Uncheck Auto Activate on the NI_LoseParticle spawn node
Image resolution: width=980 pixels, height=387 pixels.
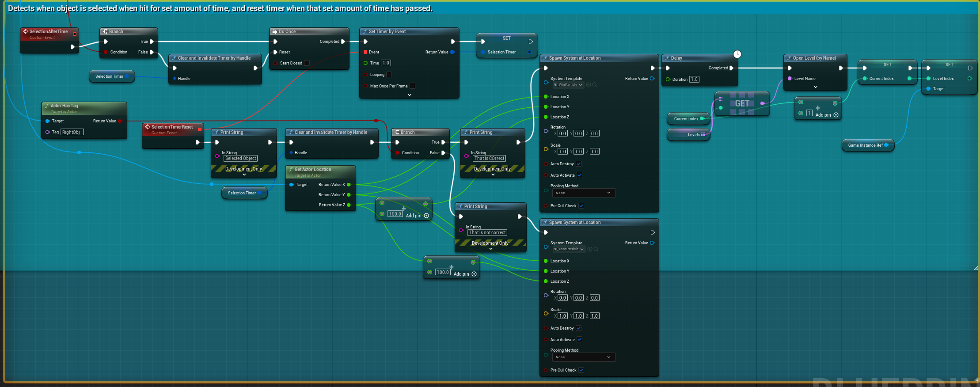tap(580, 340)
